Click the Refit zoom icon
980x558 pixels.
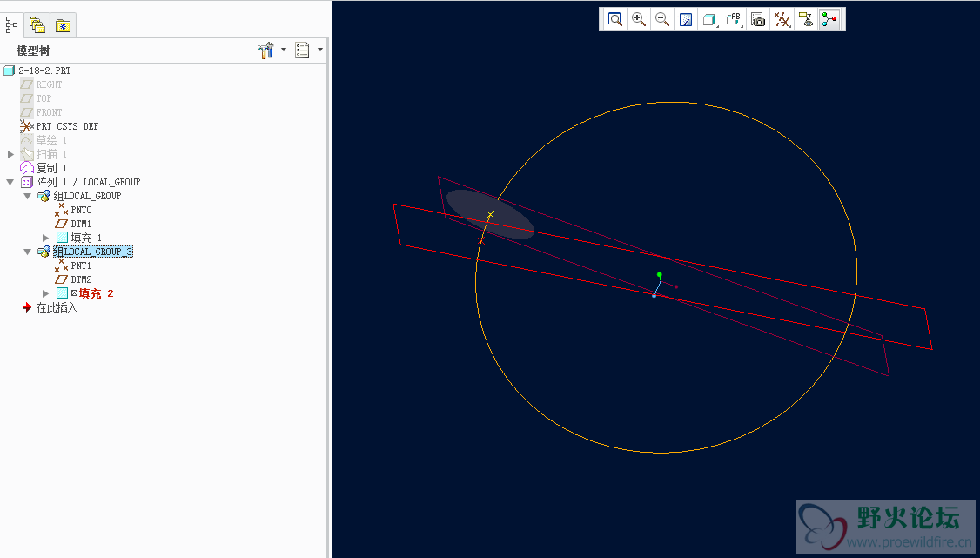click(x=614, y=19)
